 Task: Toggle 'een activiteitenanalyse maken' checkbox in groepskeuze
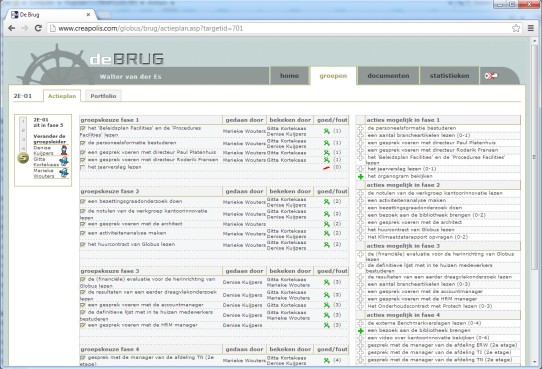82,234
